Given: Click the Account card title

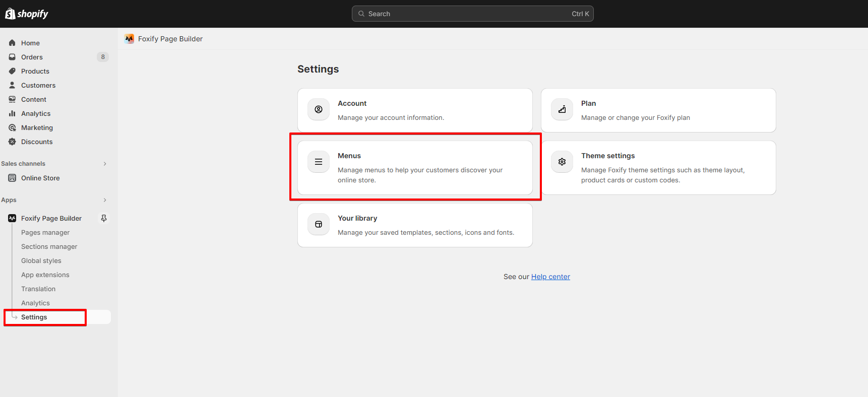Looking at the screenshot, I should [x=352, y=103].
